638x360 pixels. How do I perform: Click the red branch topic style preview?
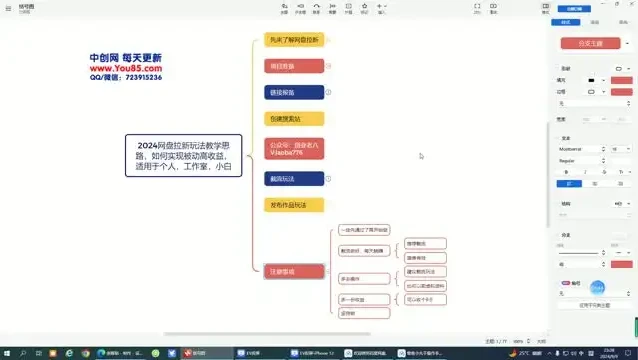point(590,43)
